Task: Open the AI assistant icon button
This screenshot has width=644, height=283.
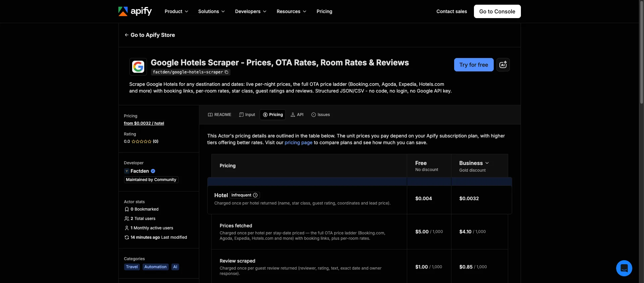Action: coord(503,65)
